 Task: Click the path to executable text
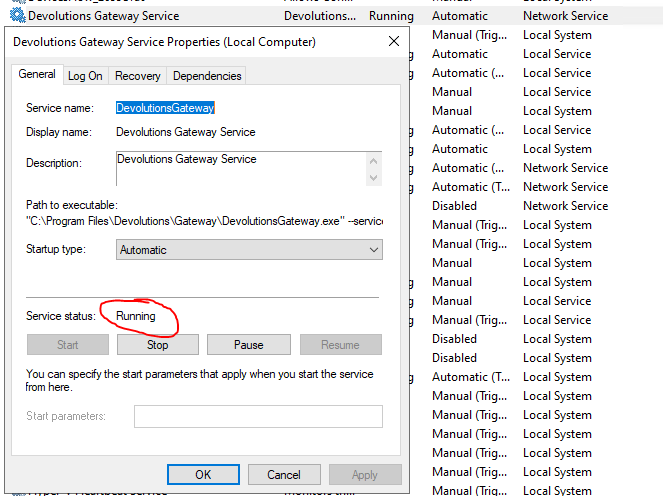[x=204, y=221]
